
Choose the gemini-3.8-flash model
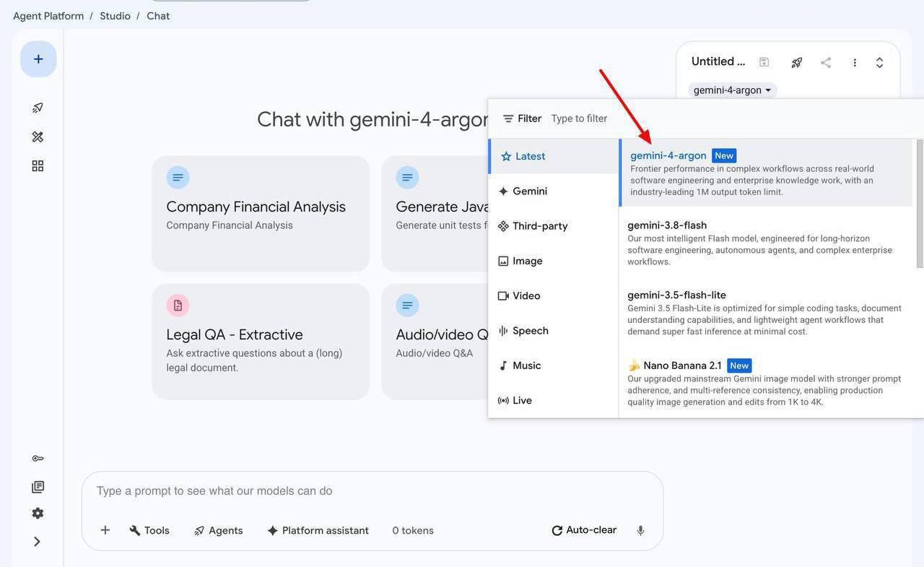pyautogui.click(x=766, y=243)
